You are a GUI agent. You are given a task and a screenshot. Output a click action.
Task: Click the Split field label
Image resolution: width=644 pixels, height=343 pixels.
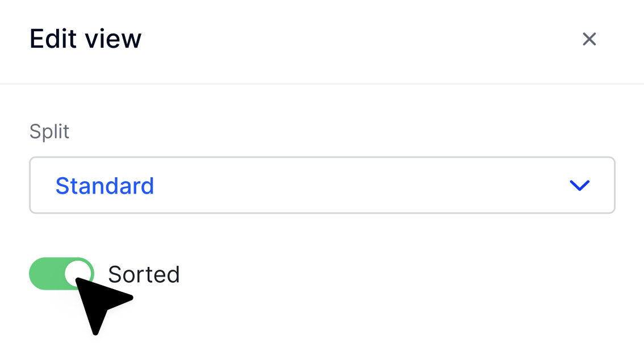point(49,132)
